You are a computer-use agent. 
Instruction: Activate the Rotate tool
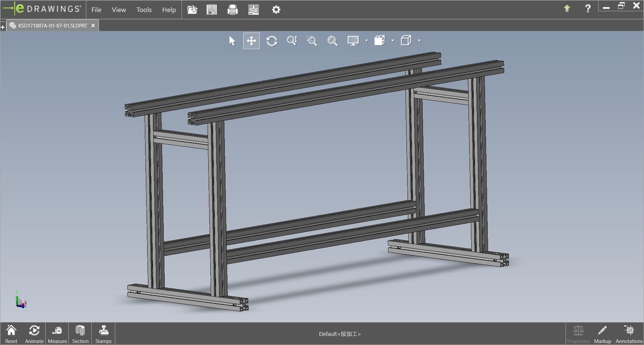tap(272, 41)
